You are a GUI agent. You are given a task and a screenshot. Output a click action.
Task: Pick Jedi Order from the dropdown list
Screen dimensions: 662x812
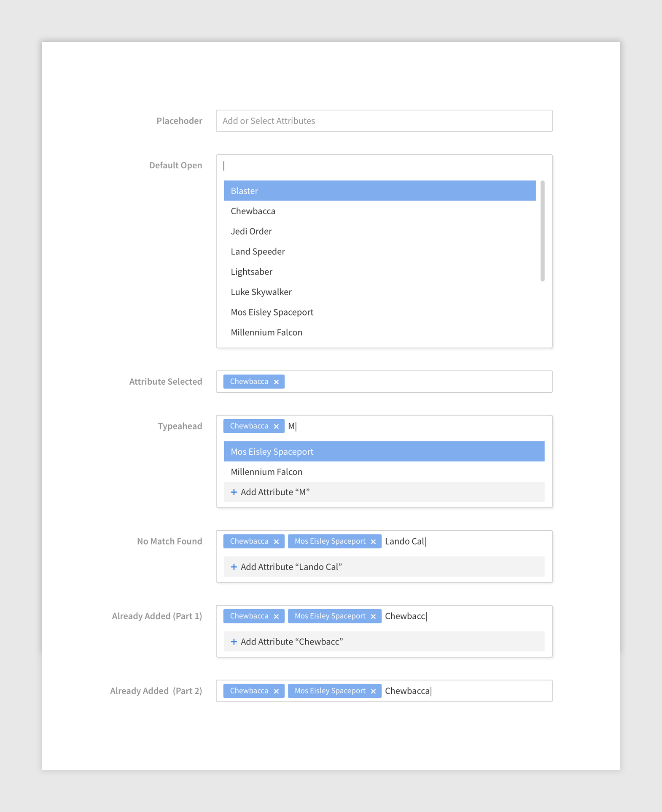coord(379,231)
